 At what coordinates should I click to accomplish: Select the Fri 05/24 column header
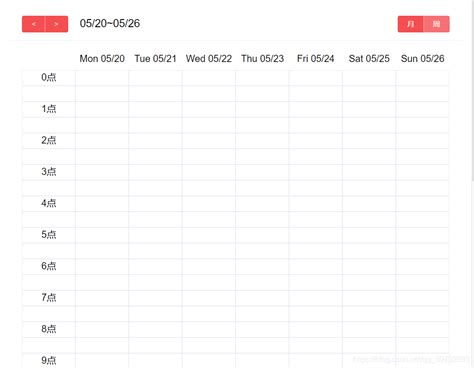pos(315,59)
